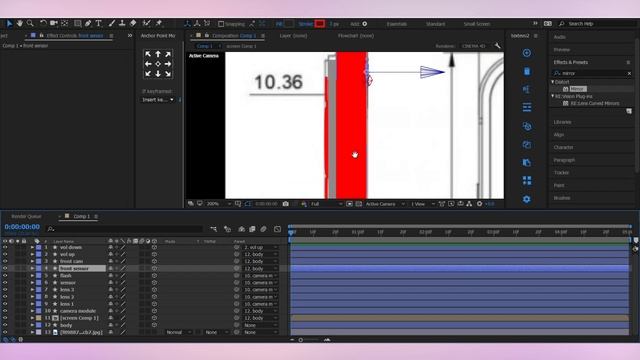Image resolution: width=640 pixels, height=360 pixels.
Task: Open parent dropdown of vol down layer
Action: pos(260,247)
